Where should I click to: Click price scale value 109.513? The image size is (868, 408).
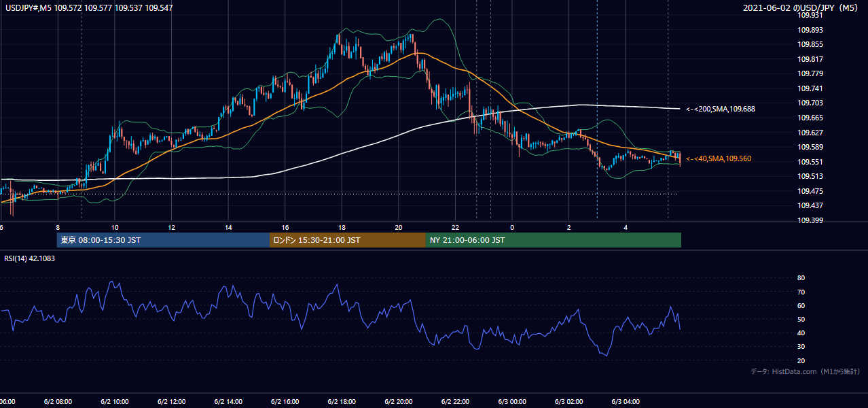click(810, 176)
